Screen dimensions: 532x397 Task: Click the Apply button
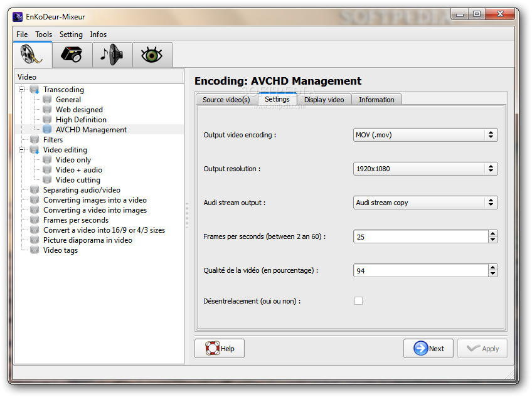click(482, 349)
